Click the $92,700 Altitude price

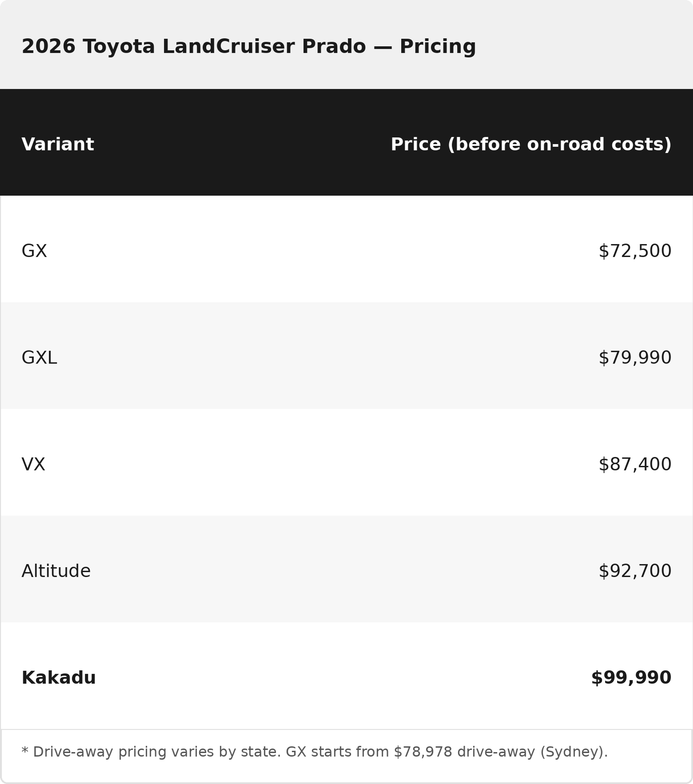coord(635,571)
